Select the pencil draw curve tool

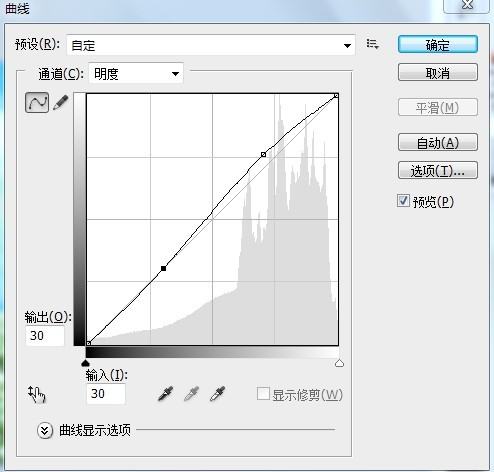click(x=61, y=102)
